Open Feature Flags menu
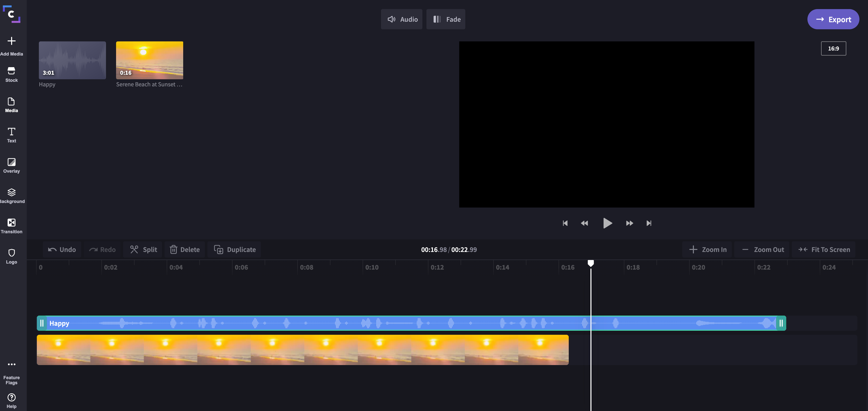 click(x=11, y=373)
